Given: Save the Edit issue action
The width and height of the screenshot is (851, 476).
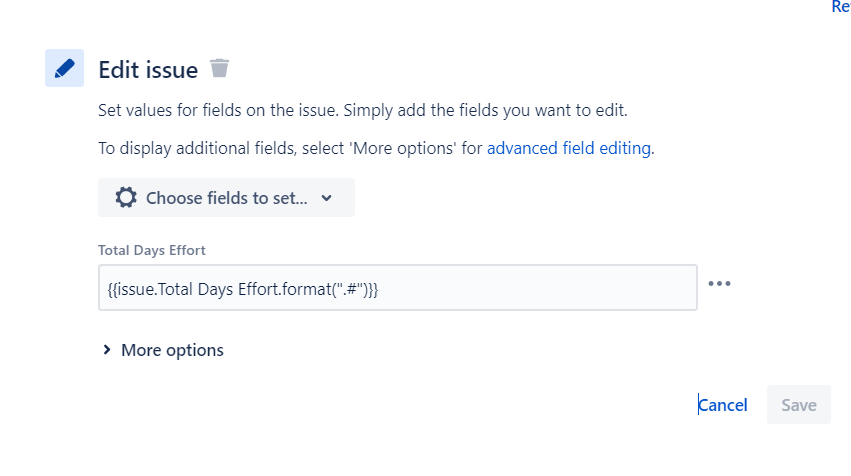Looking at the screenshot, I should pyautogui.click(x=799, y=405).
